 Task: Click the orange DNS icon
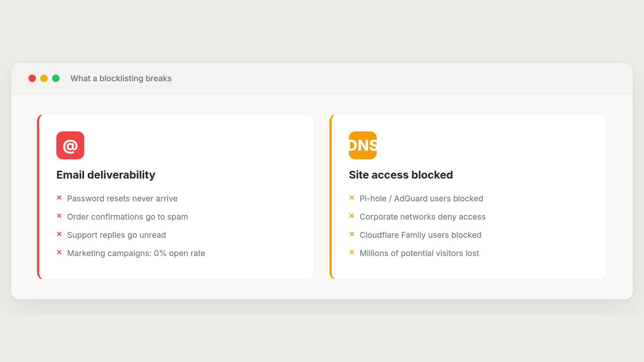[363, 145]
